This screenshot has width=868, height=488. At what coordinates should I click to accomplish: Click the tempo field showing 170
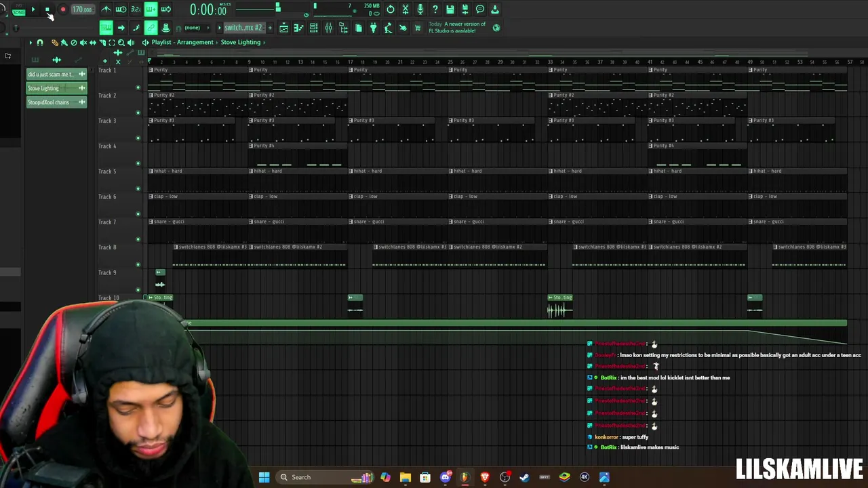point(82,9)
